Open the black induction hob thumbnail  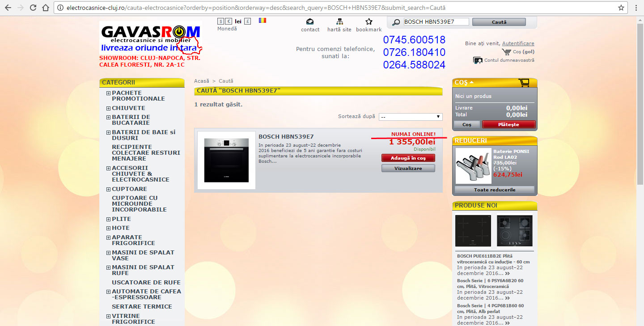click(473, 231)
